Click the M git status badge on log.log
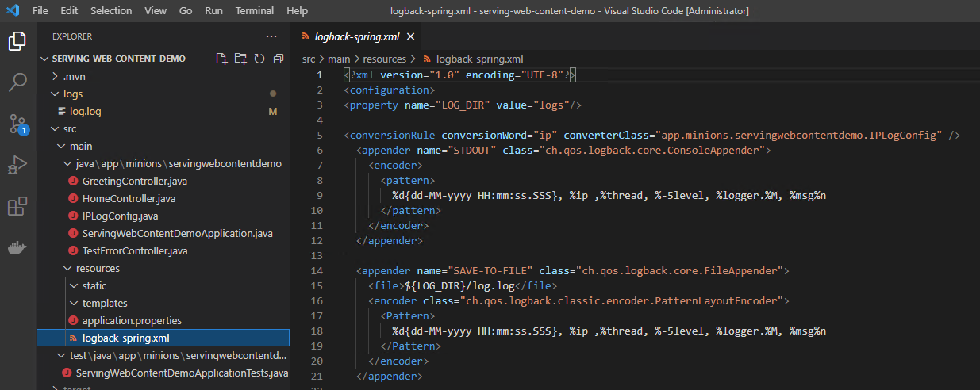Screen dimensions: 980x390 pos(273,111)
